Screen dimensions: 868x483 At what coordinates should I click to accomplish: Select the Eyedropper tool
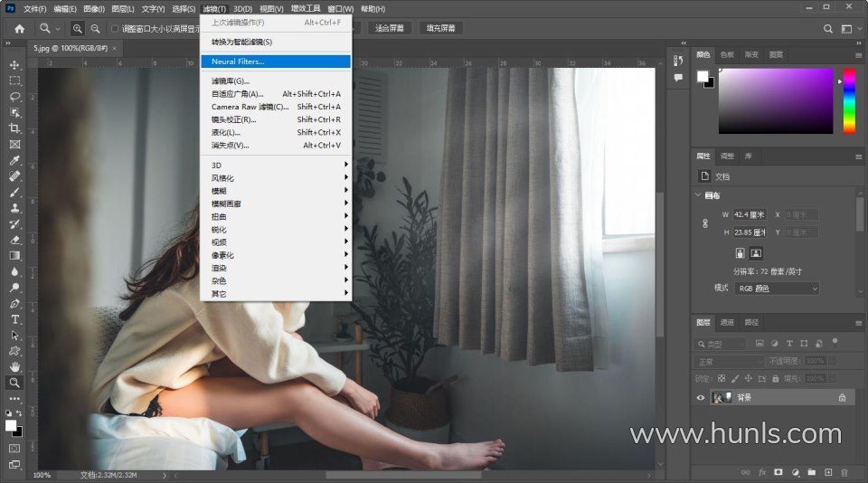click(15, 161)
